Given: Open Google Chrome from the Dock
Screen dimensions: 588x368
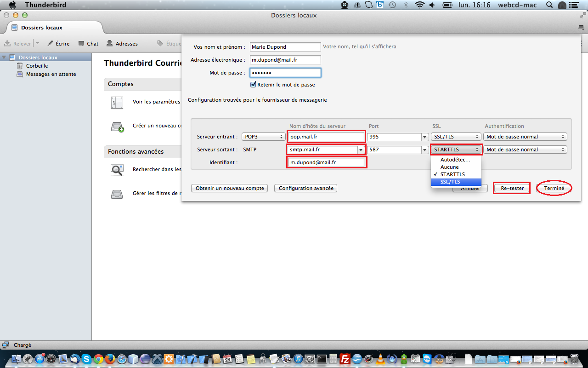Looking at the screenshot, I should [99, 359].
